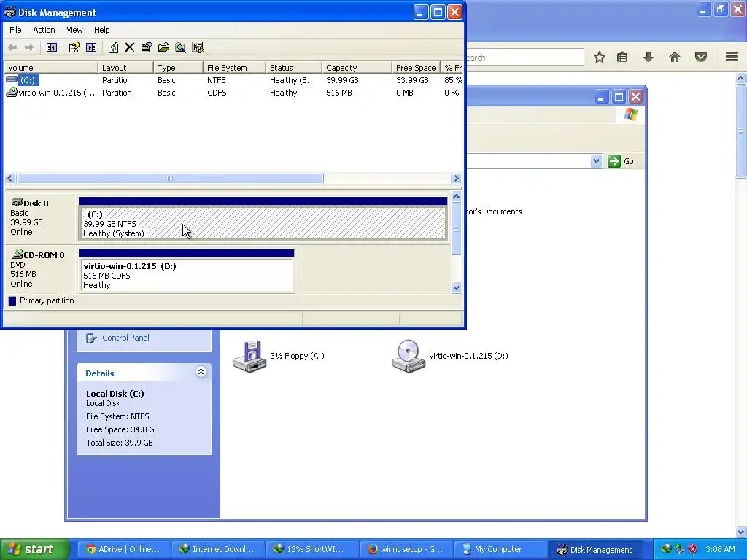Image resolution: width=747 pixels, height=560 pixels.
Task: Click the Disk 0 hard drive icon
Action: (18, 203)
